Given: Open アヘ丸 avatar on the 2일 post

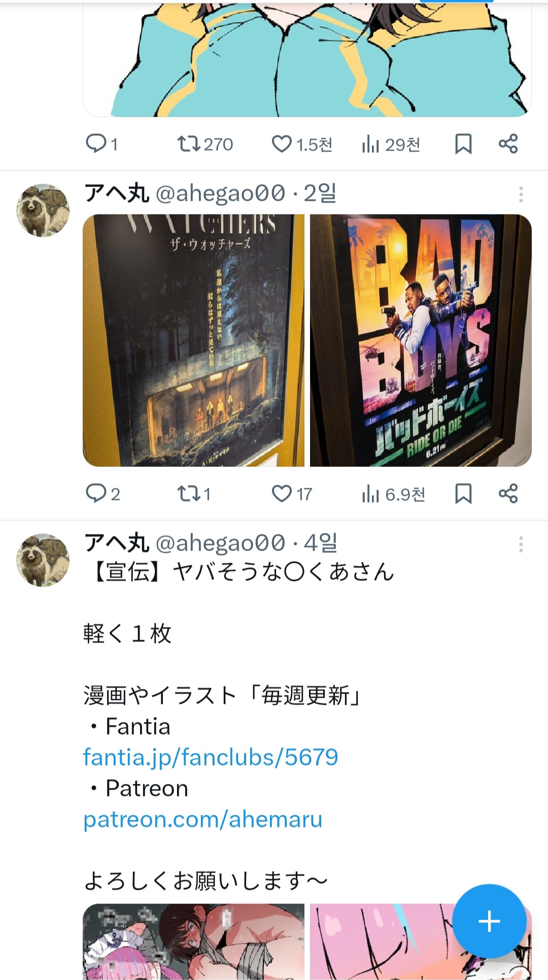Looking at the screenshot, I should coord(43,210).
